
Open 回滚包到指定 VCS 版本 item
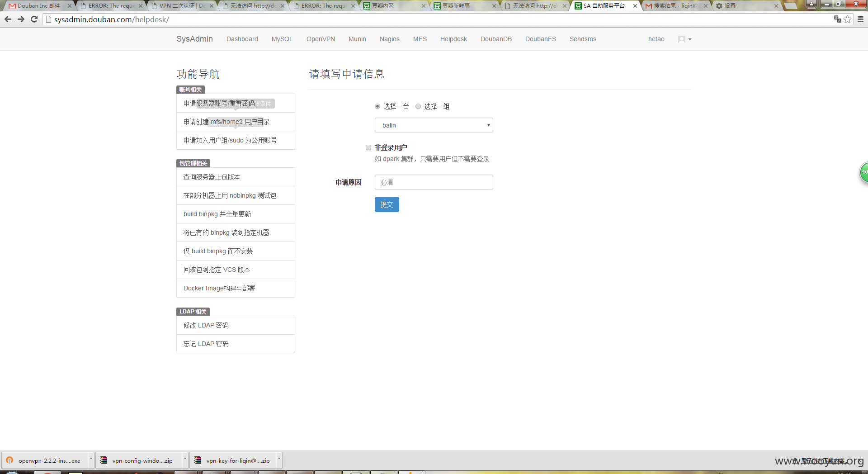pos(236,270)
